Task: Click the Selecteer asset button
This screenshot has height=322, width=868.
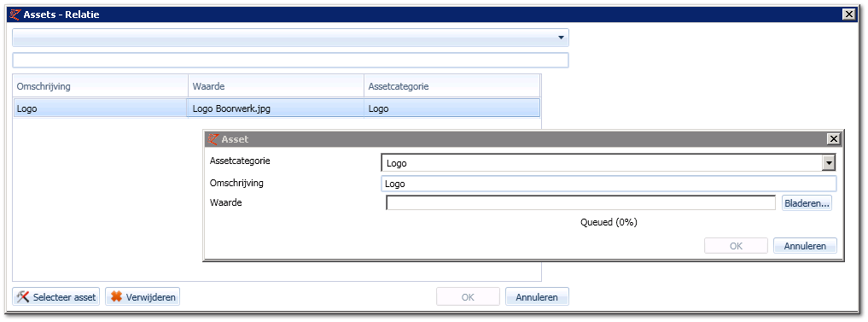Action: point(56,297)
